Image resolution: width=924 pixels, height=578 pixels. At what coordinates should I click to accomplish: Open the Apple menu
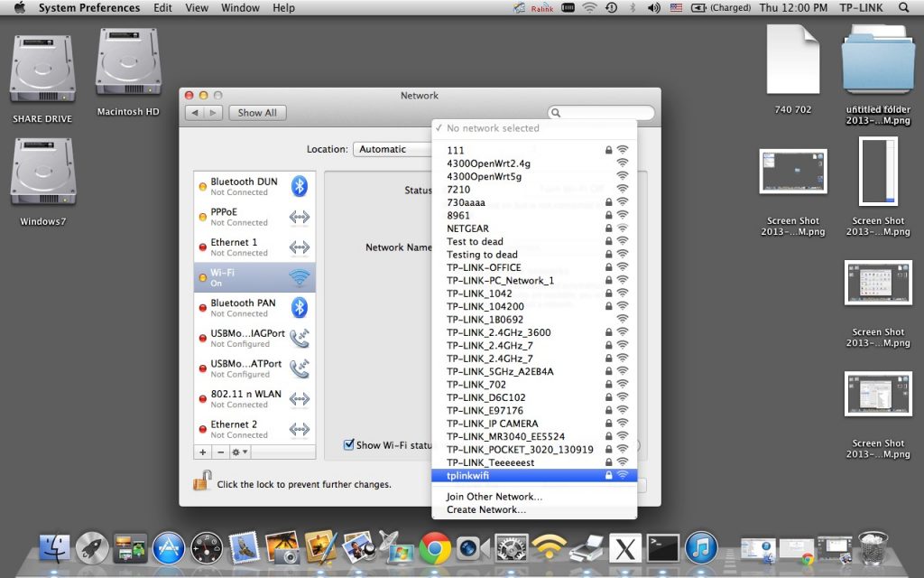tap(20, 7)
